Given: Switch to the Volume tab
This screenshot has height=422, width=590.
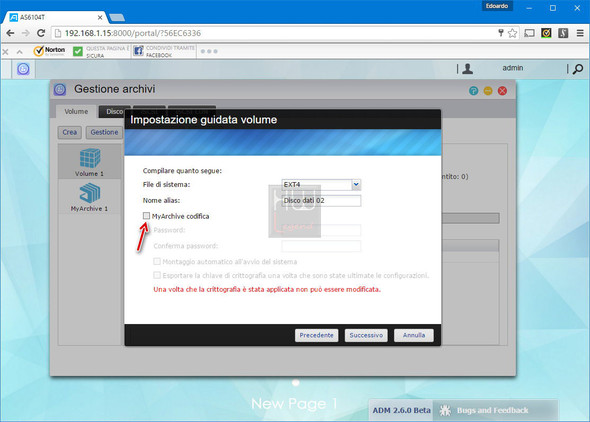Looking at the screenshot, I should tap(76, 111).
